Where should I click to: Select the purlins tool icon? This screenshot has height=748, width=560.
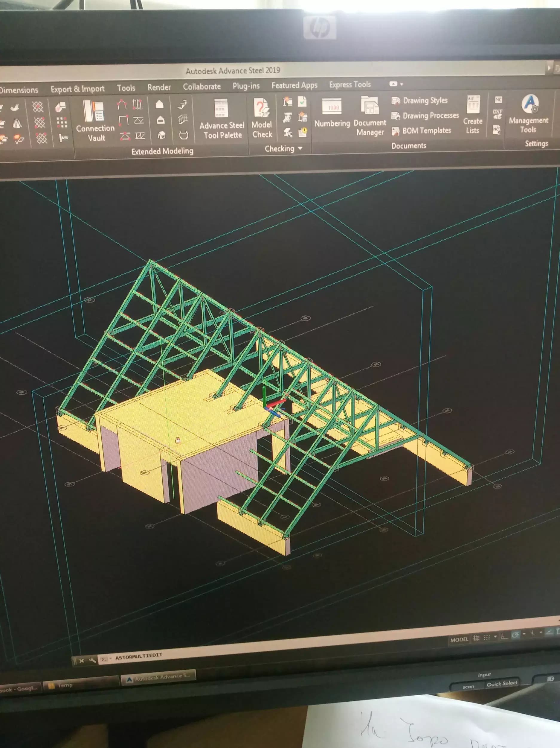[137, 104]
